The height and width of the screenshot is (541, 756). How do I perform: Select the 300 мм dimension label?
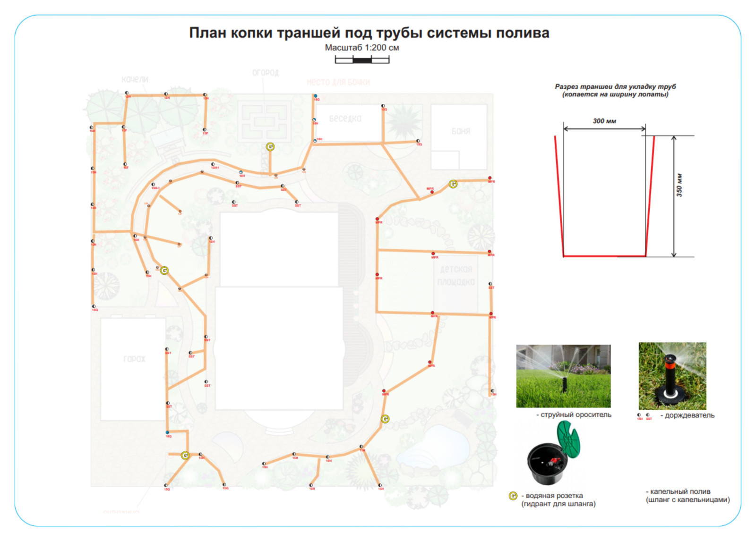click(605, 122)
